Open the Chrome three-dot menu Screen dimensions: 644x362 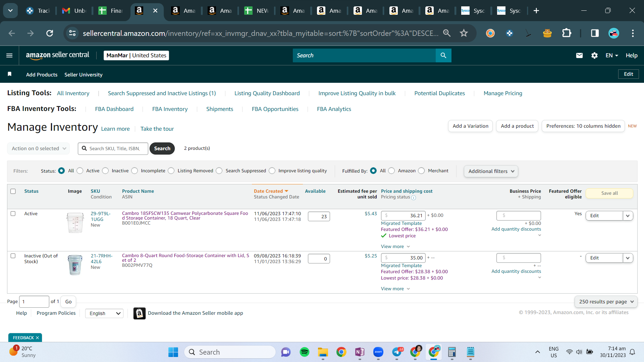(x=633, y=33)
